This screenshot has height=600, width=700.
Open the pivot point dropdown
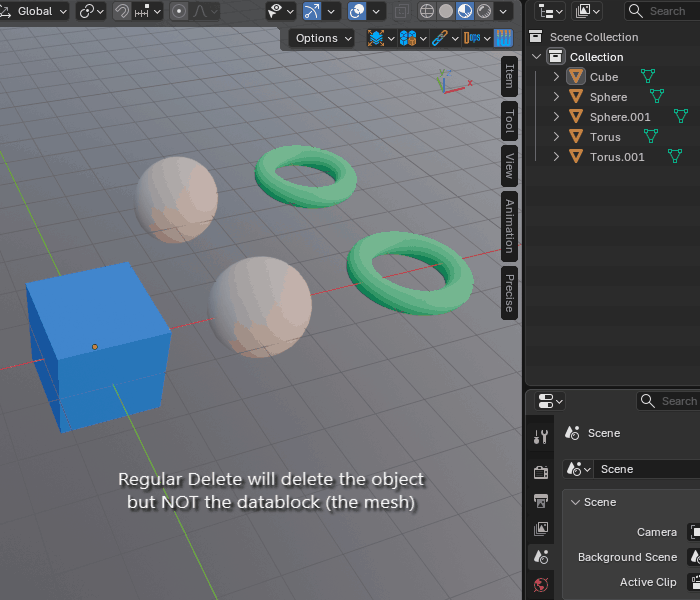(x=91, y=11)
